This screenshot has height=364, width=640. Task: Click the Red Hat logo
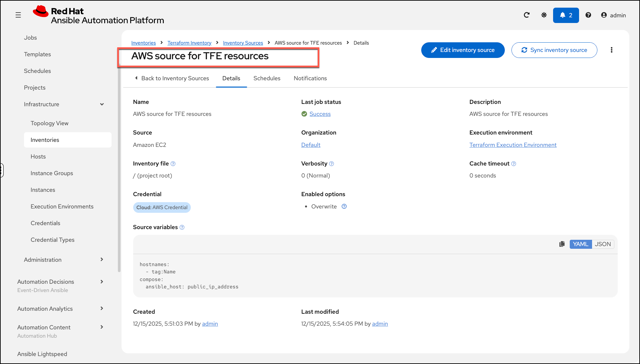click(98, 15)
